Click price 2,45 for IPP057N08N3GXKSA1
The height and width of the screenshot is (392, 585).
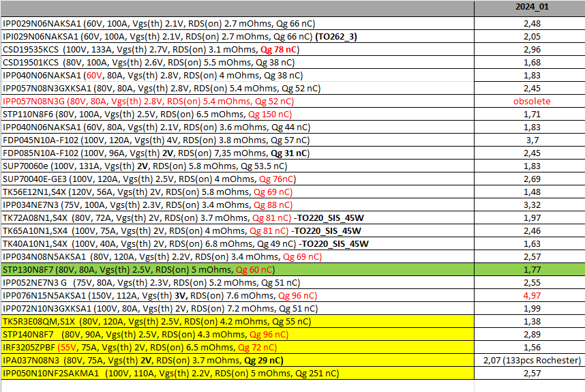point(529,89)
